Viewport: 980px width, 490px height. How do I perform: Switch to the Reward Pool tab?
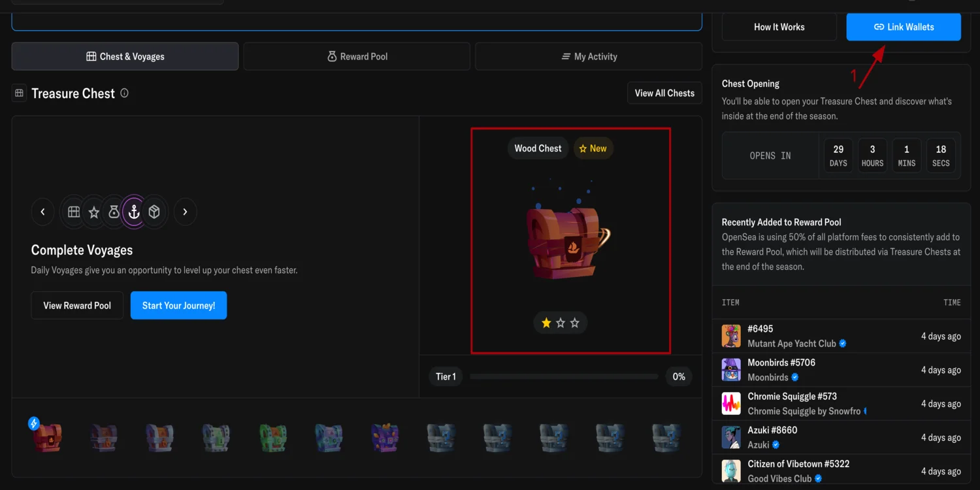pyautogui.click(x=357, y=57)
